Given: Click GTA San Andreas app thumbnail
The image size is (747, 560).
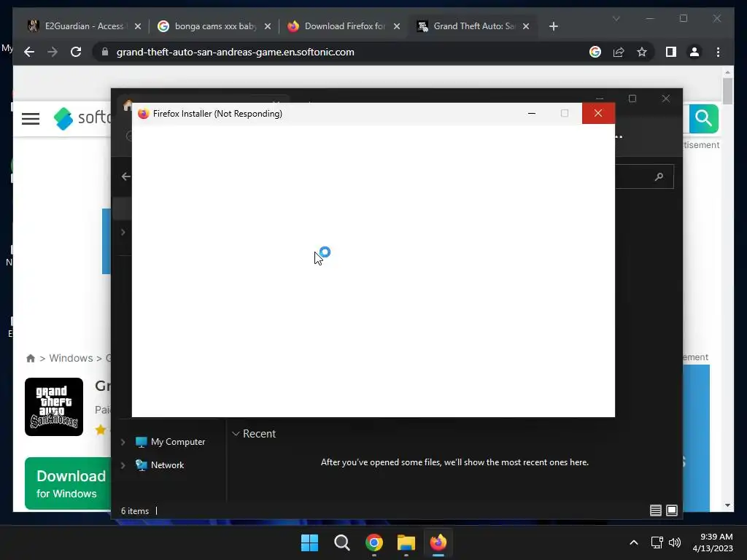Looking at the screenshot, I should click(x=54, y=407).
